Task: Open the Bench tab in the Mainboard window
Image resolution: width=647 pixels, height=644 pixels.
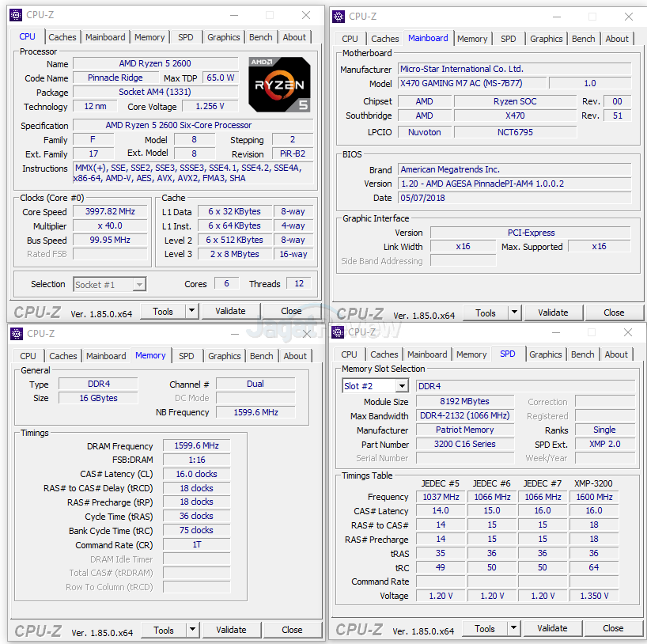Action: pyautogui.click(x=583, y=39)
